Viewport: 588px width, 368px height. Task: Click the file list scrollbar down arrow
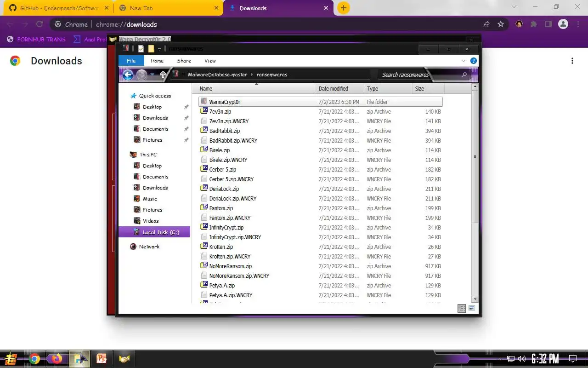[475, 299]
